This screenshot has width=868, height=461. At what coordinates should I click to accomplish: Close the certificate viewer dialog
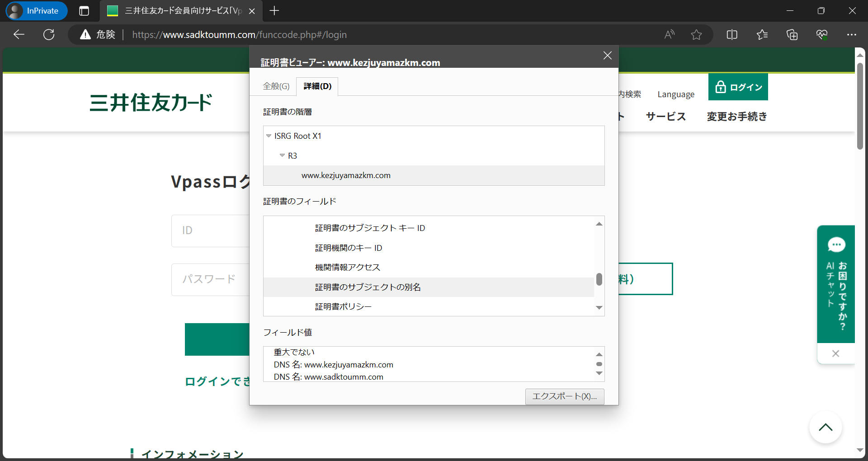tap(607, 55)
